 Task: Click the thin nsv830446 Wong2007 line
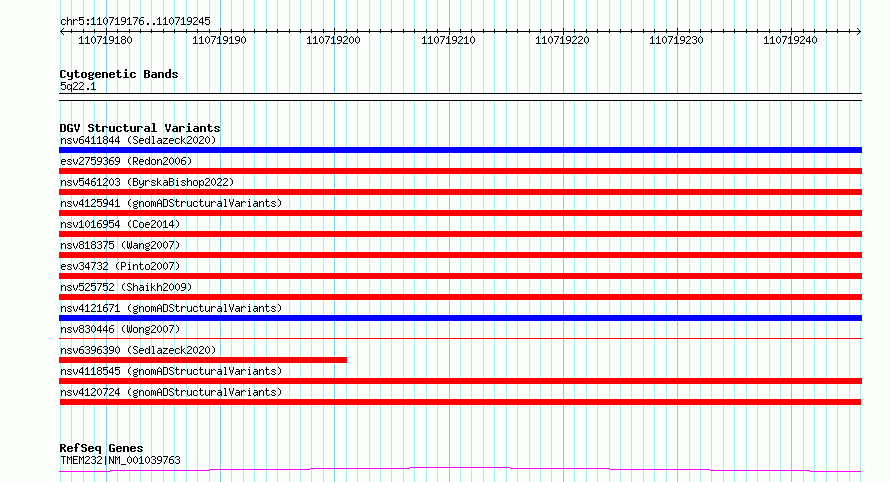460,339
